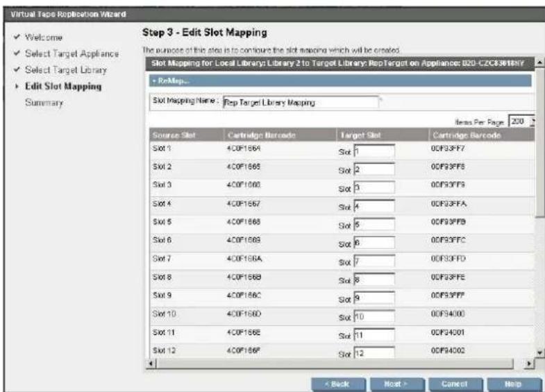The width and height of the screenshot is (545, 392).
Task: Click the target slot field for Slot 9
Action: click(x=374, y=298)
